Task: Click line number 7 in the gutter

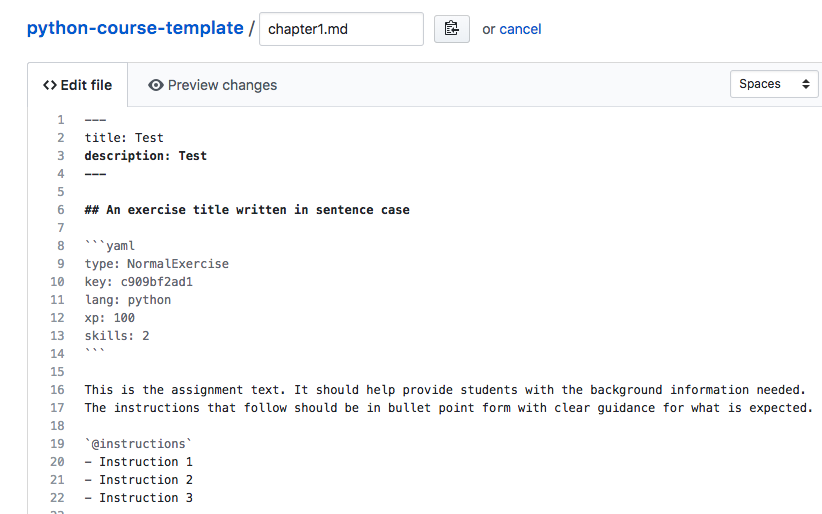Action: 61,228
